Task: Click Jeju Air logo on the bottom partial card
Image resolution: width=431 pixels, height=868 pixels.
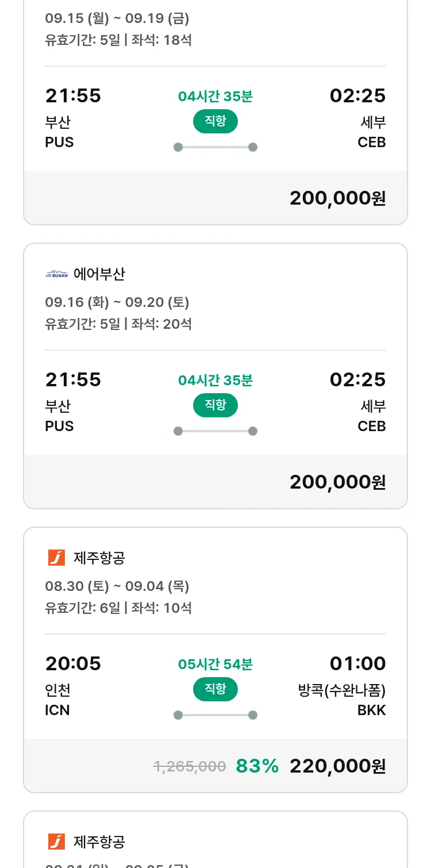Action: coord(56,842)
